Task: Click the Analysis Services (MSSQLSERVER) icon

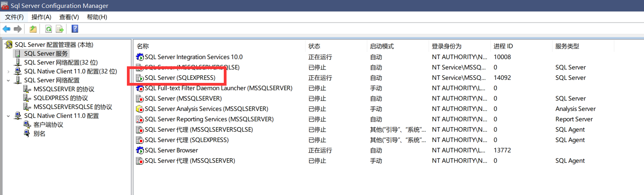Action: coord(140,109)
